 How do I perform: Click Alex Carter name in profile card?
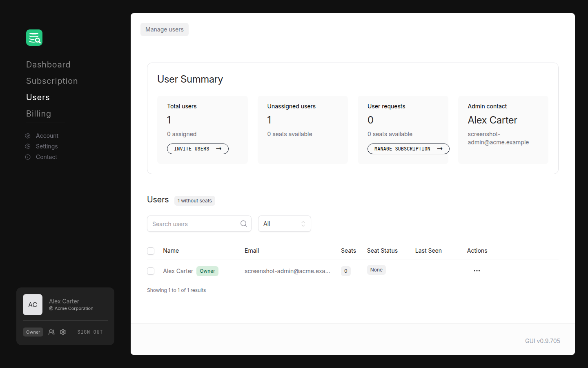point(64,301)
